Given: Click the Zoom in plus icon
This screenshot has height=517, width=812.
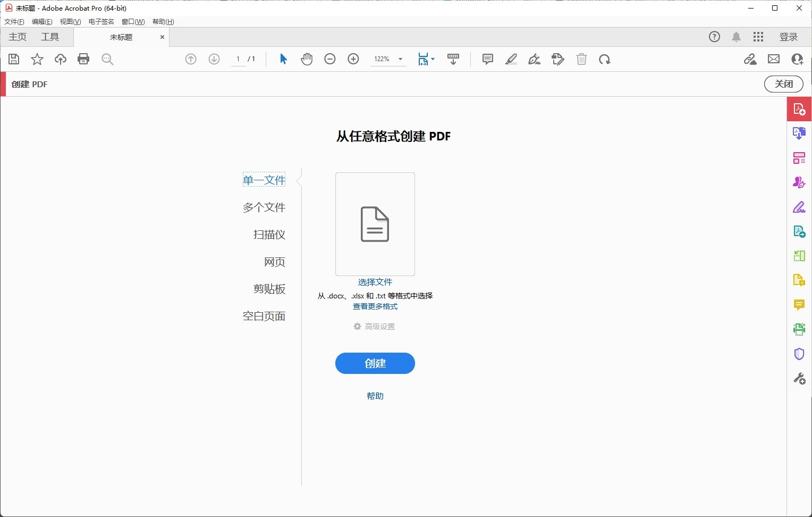Looking at the screenshot, I should [353, 59].
